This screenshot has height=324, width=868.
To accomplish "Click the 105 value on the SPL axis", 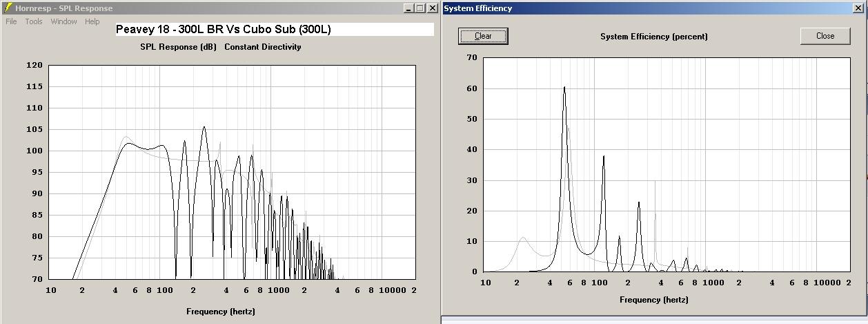I will tap(35, 130).
